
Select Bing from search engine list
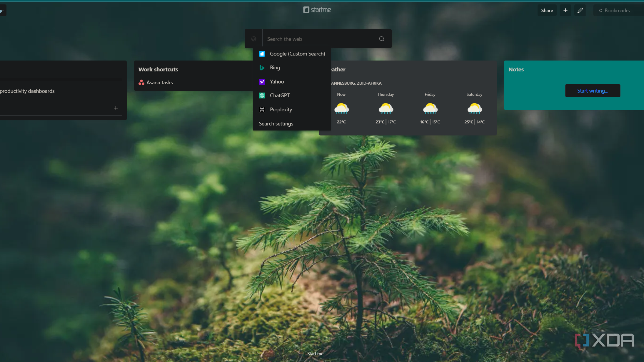(292, 68)
